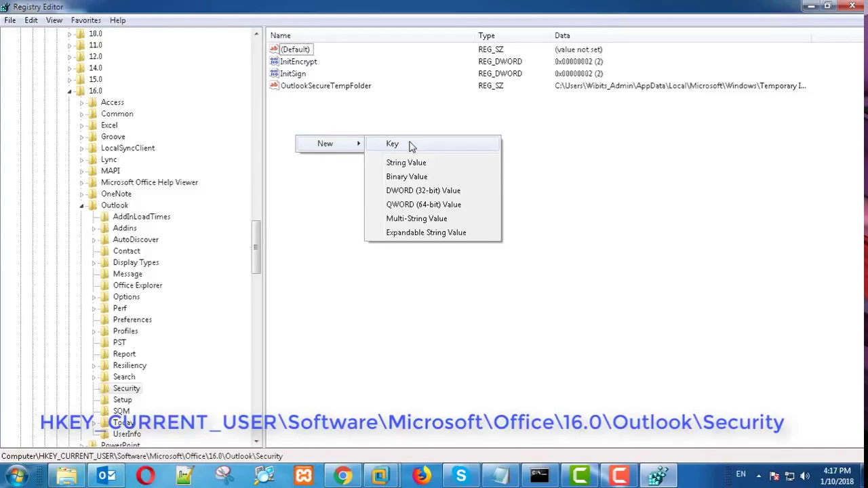Switch to the green Camtasia taskbar icon

pos(579,475)
